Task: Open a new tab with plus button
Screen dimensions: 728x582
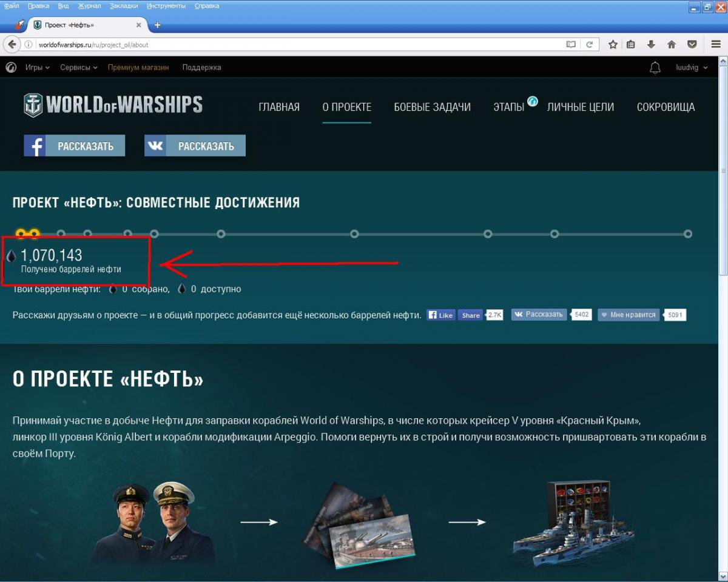Action: coord(158,25)
